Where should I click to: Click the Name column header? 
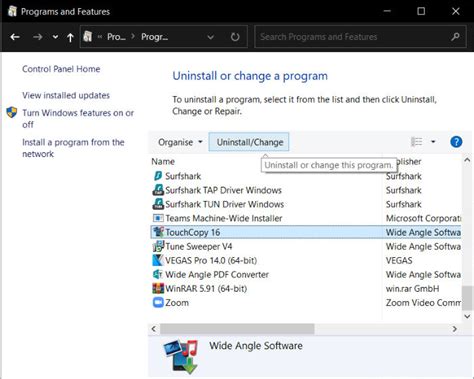click(x=163, y=162)
